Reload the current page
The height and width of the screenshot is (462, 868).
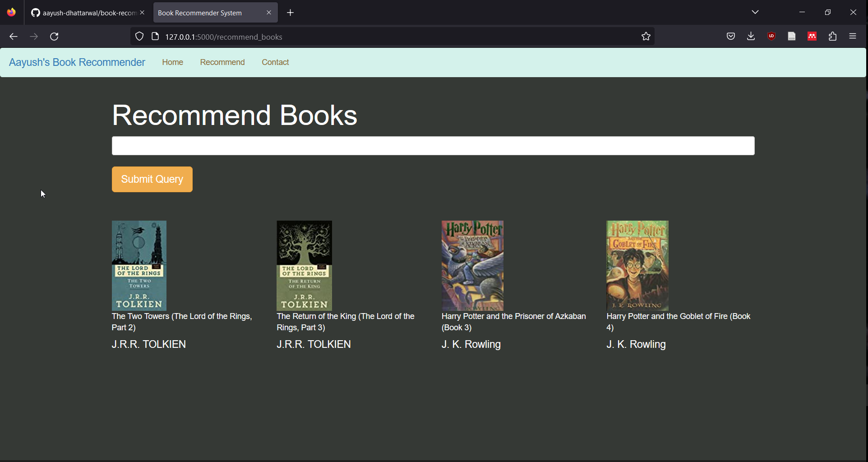tap(54, 36)
